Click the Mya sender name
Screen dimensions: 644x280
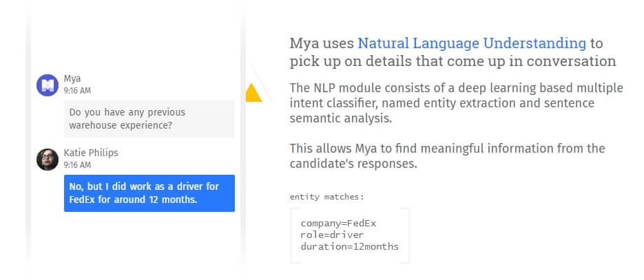point(72,78)
